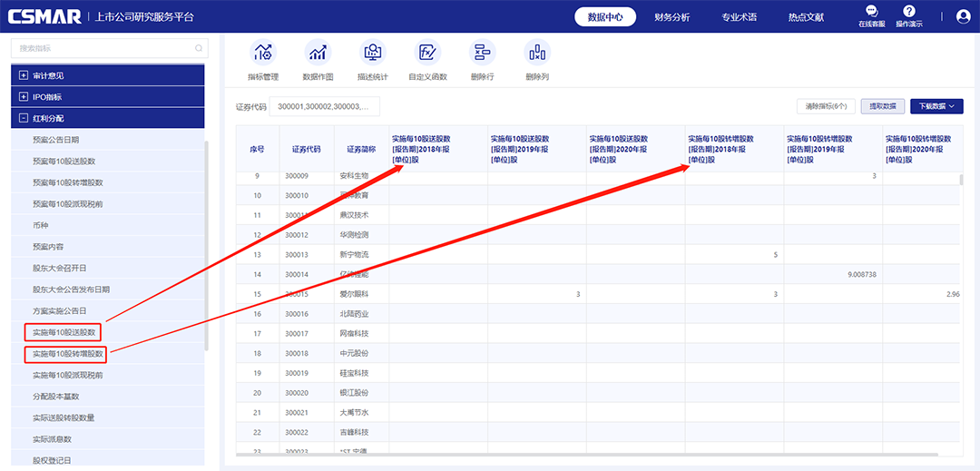Expand the IPO指标 category
Screen dimensions: 980x471
point(24,97)
